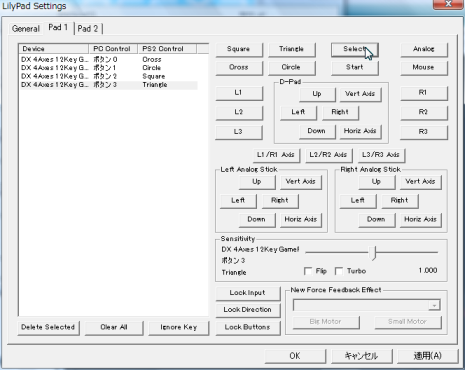Confirm settings with OK button
465x370 pixels.
[295, 356]
